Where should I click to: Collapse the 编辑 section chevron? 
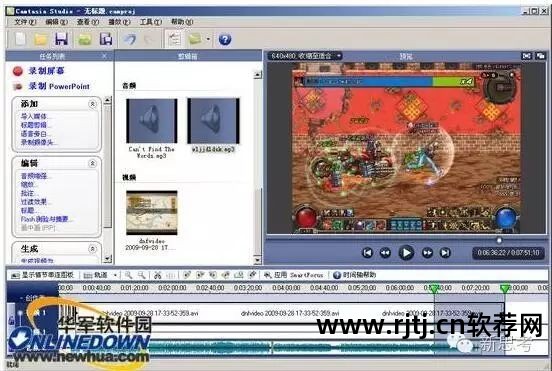tap(92, 163)
